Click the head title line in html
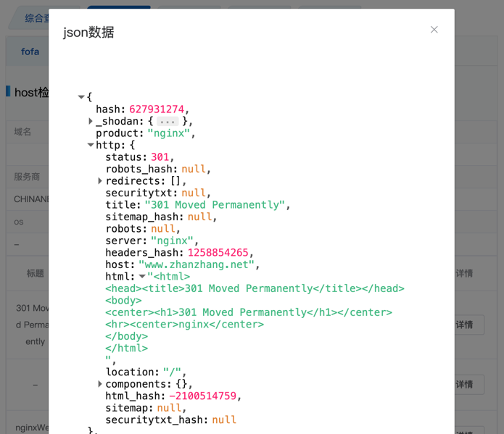The height and width of the screenshot is (434, 504). [255, 288]
